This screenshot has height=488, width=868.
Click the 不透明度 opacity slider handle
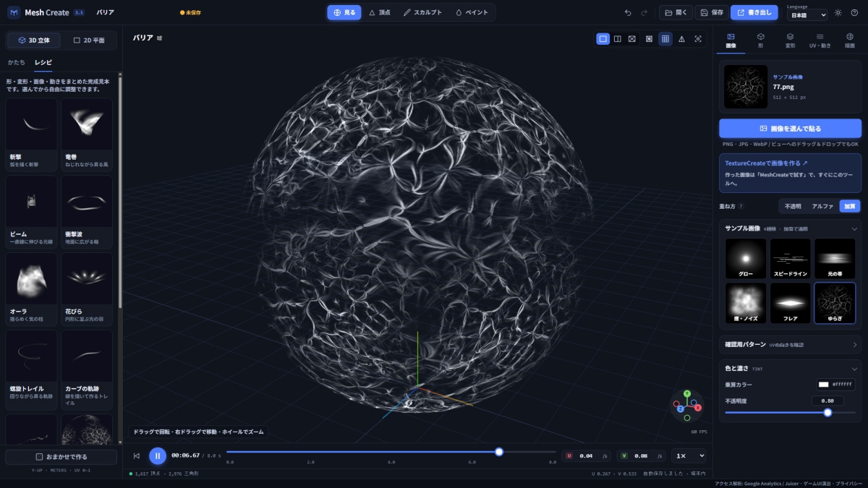click(827, 412)
